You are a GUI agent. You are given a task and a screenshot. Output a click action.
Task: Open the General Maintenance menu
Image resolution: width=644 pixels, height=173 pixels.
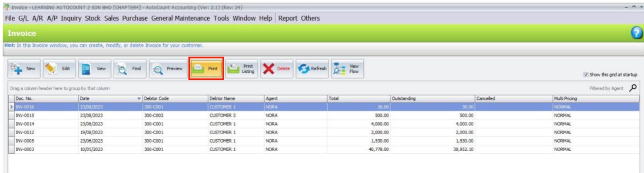pyautogui.click(x=180, y=18)
